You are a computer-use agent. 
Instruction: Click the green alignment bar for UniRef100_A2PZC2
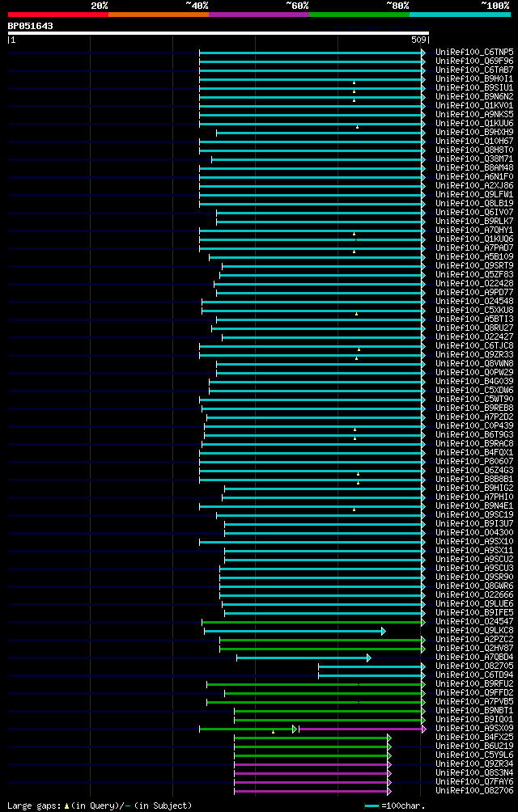click(322, 640)
